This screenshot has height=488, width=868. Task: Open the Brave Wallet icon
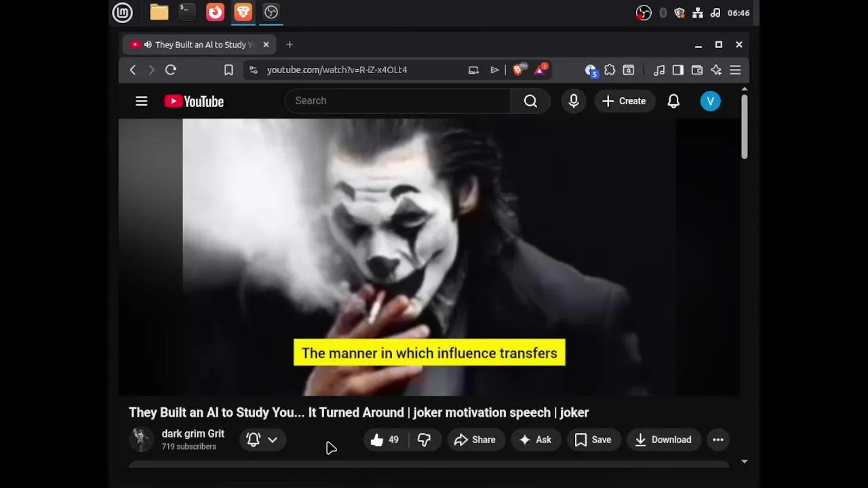tap(697, 70)
